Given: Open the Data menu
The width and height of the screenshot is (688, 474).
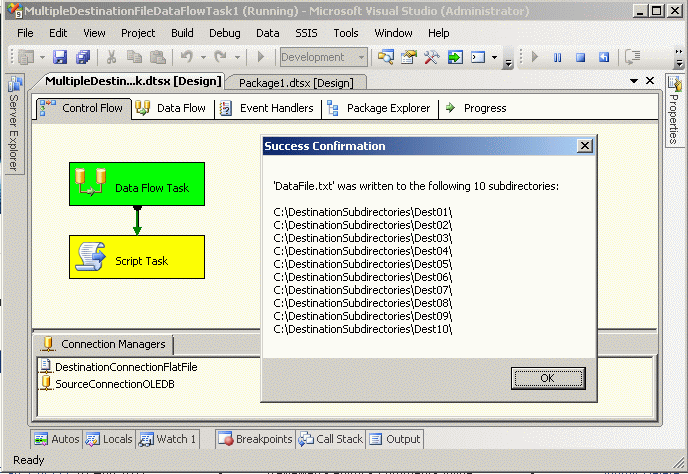Looking at the screenshot, I should coord(268,33).
